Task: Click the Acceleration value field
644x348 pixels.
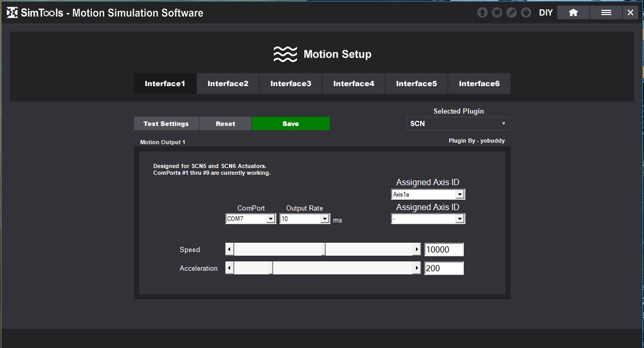Action: coord(444,268)
